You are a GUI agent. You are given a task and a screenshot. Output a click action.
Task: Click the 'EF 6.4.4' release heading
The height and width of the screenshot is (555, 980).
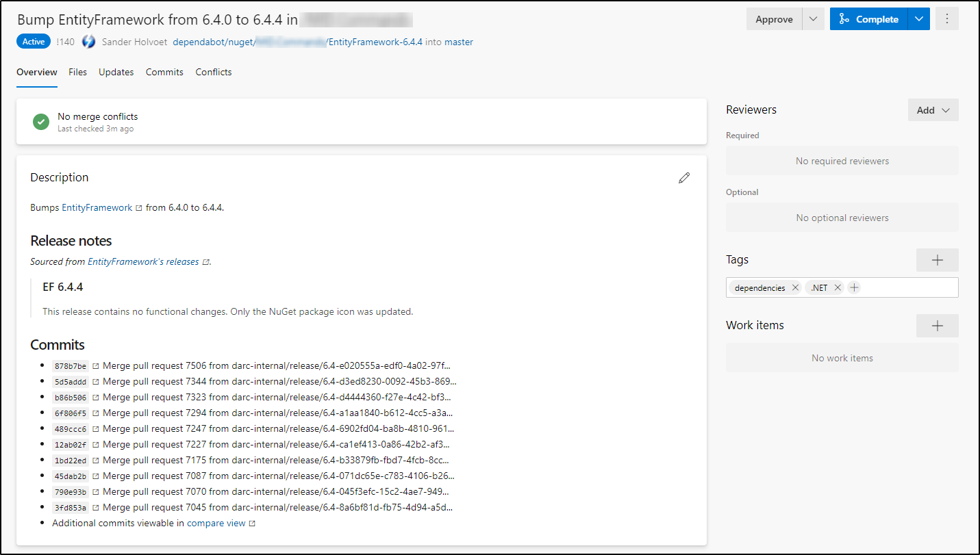click(63, 287)
